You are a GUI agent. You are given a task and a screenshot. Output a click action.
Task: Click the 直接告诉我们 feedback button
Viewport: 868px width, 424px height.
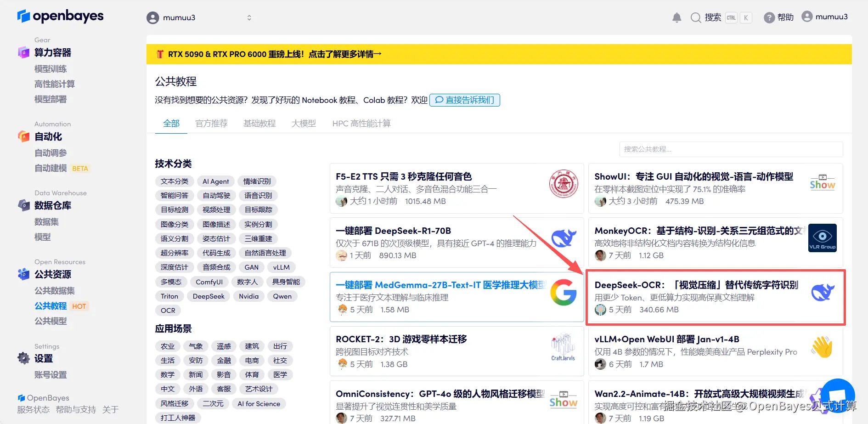(x=465, y=100)
